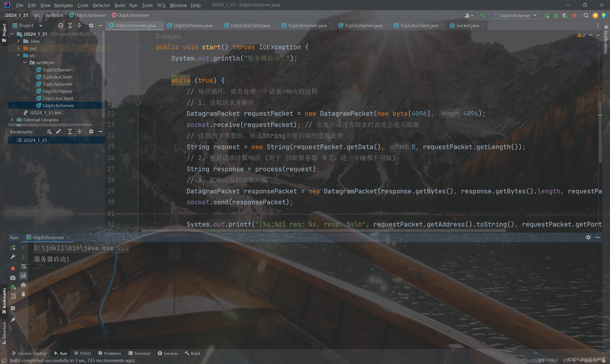This screenshot has height=364, width=610.
Task: Click the Scroll to end icon in Run panel
Action: click(x=24, y=276)
